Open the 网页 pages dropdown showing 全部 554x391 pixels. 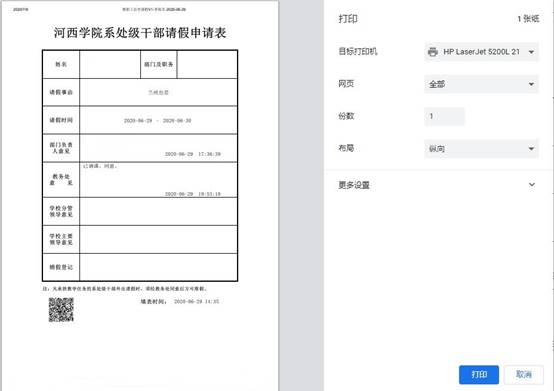[x=482, y=84]
